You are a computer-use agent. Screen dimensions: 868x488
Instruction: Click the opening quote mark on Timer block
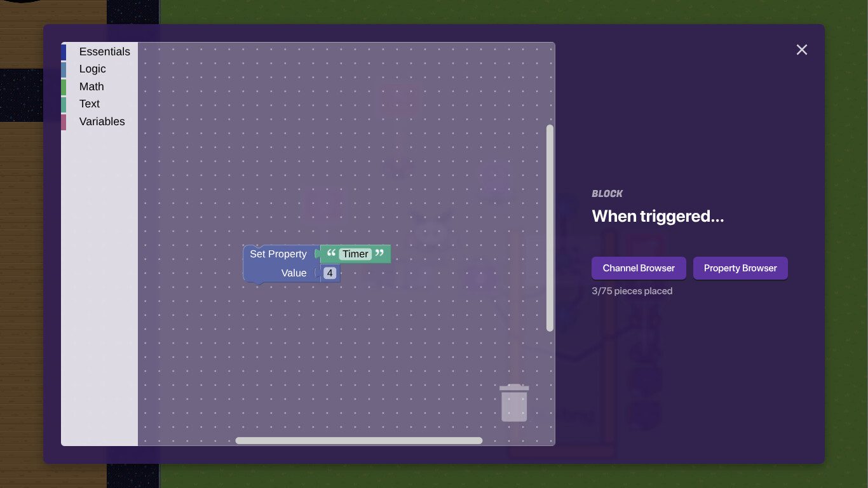pos(331,254)
